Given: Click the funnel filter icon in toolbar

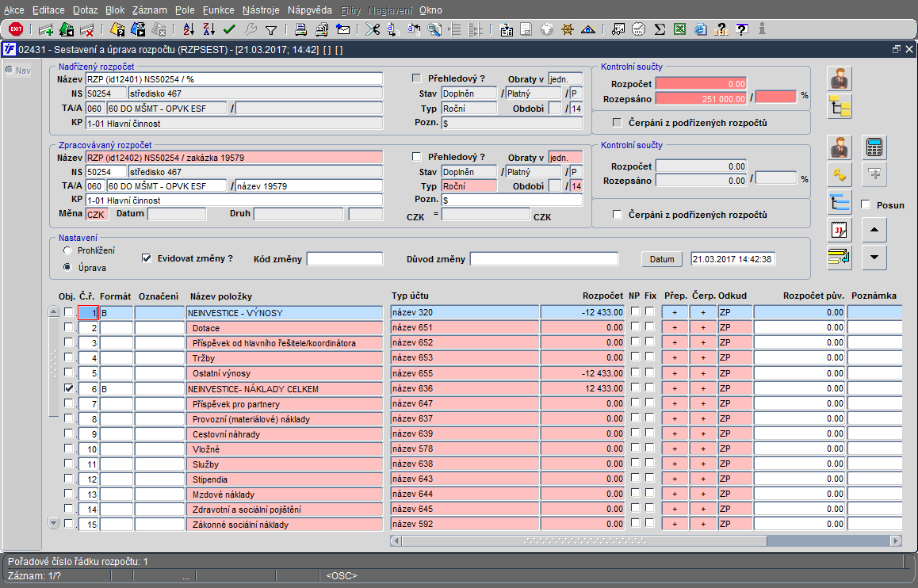Looking at the screenshot, I should tap(271, 29).
